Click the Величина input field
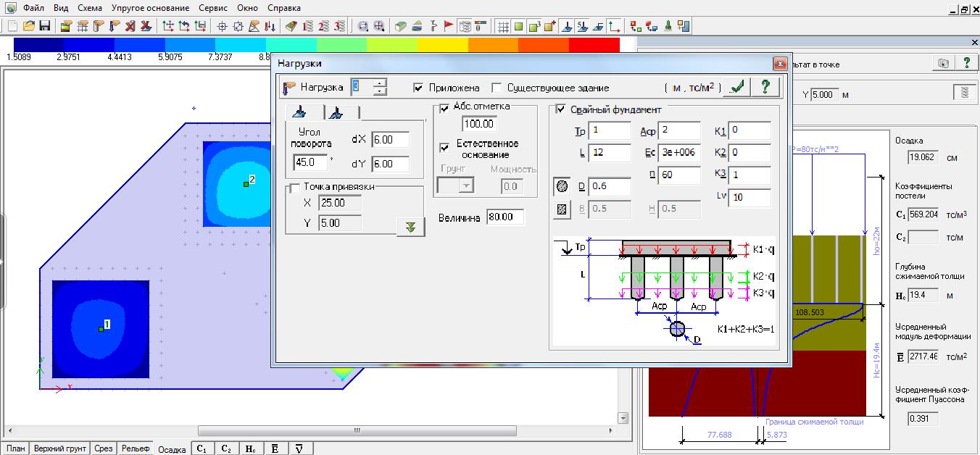Viewport: 980px width, 455px height. pos(504,217)
